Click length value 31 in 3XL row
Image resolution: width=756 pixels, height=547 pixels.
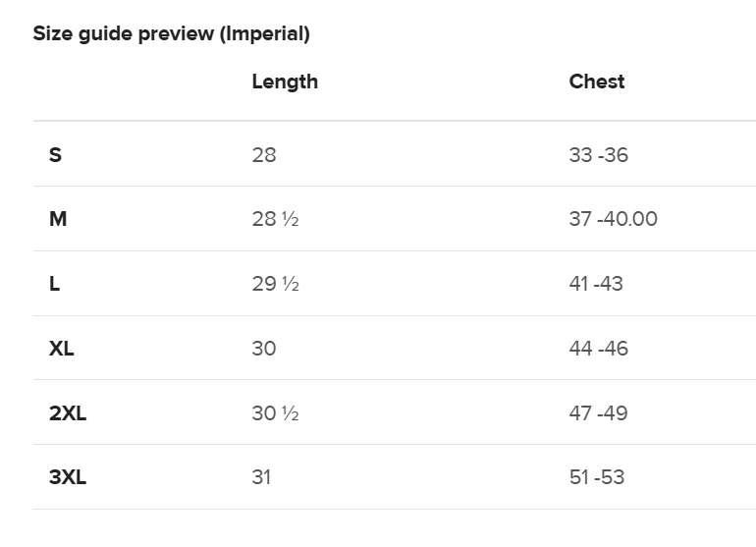[261, 478]
